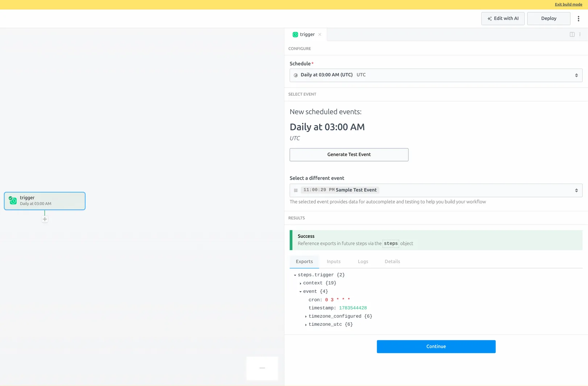Close the trigger tab
Screen dimensions: 588x386
320,34
